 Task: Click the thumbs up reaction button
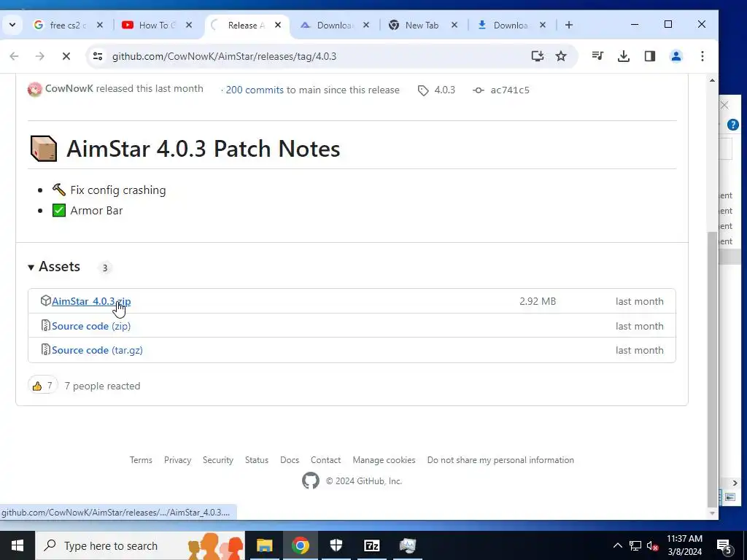[x=43, y=386]
